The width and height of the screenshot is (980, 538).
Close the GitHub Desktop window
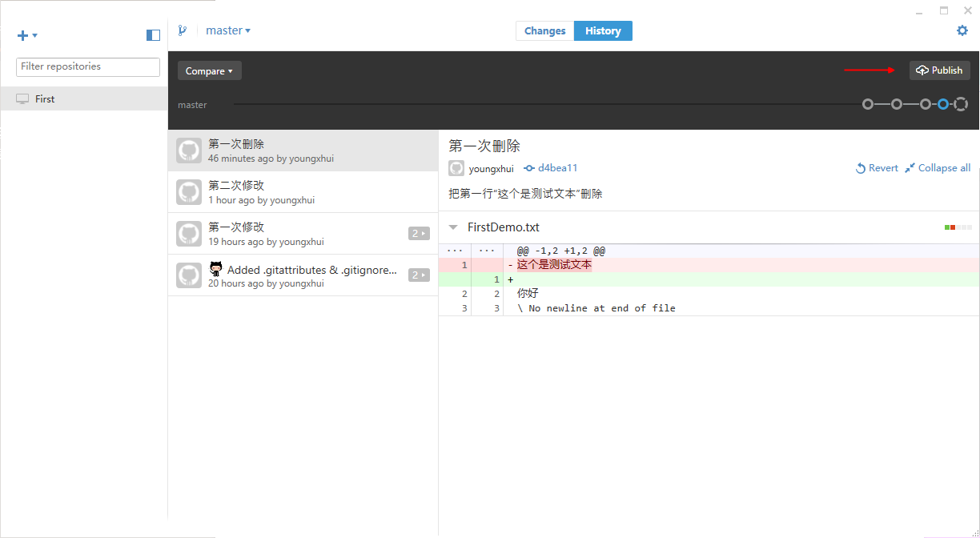[x=968, y=10]
